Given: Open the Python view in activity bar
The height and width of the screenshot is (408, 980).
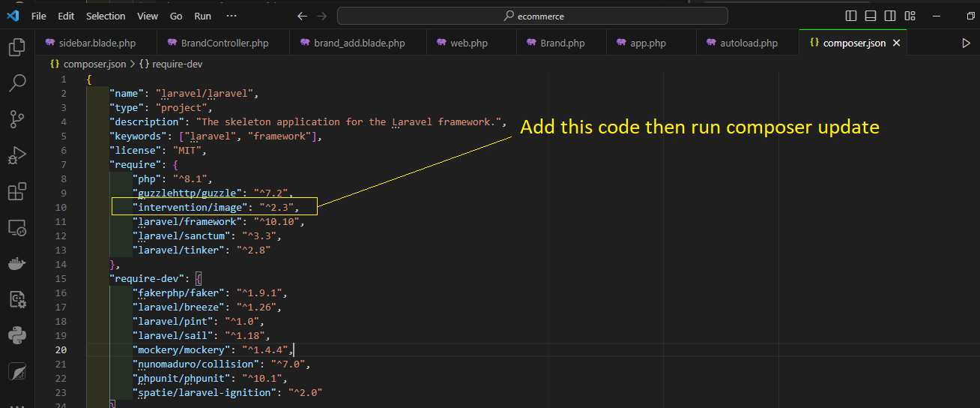Looking at the screenshot, I should tap(16, 334).
